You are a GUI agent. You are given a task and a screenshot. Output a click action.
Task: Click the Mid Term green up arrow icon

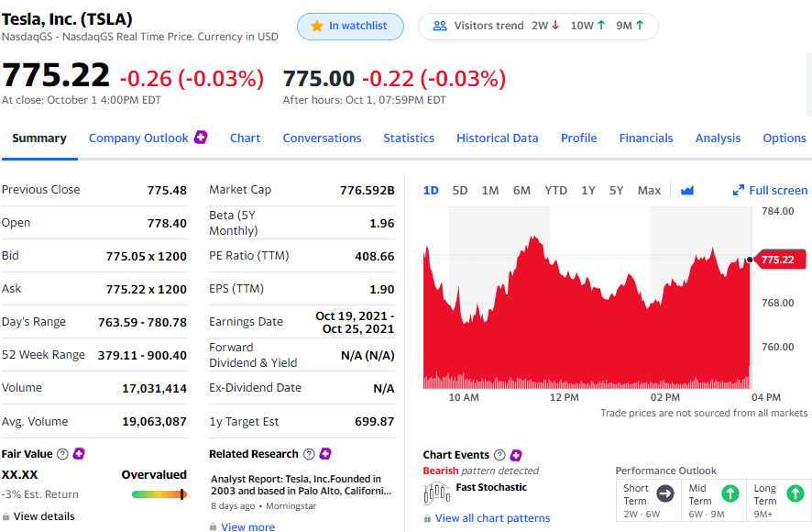click(x=730, y=493)
